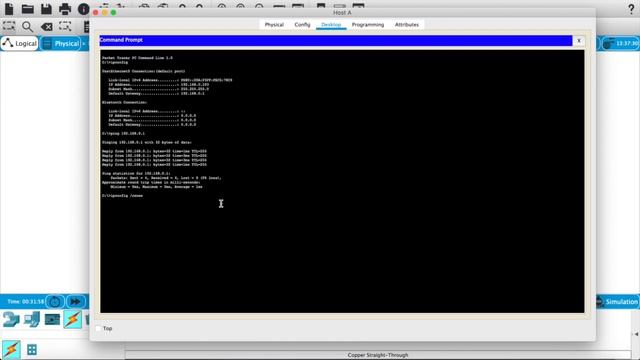Click the Copper Straight-Through cable label
Image resolution: width=640 pixels, height=360 pixels.
click(x=378, y=355)
